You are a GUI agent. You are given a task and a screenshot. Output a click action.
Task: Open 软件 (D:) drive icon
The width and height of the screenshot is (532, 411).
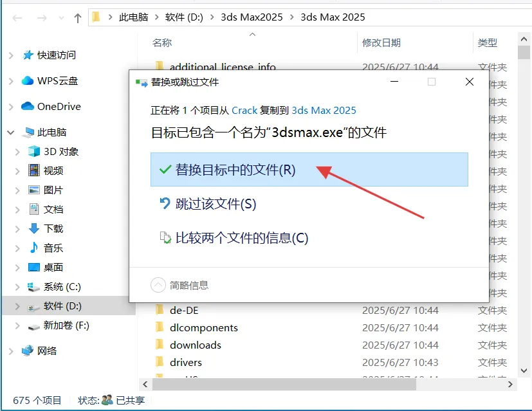pyautogui.click(x=33, y=307)
